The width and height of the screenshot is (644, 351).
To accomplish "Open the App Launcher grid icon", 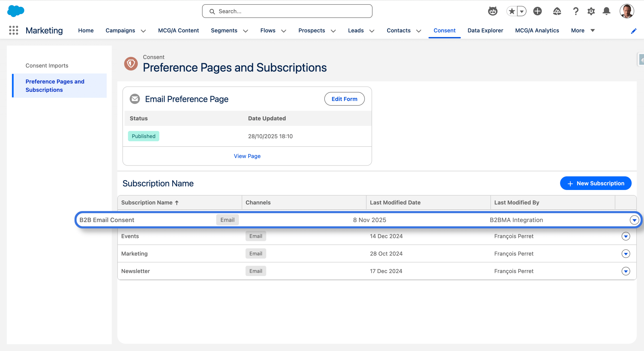I will coord(14,30).
